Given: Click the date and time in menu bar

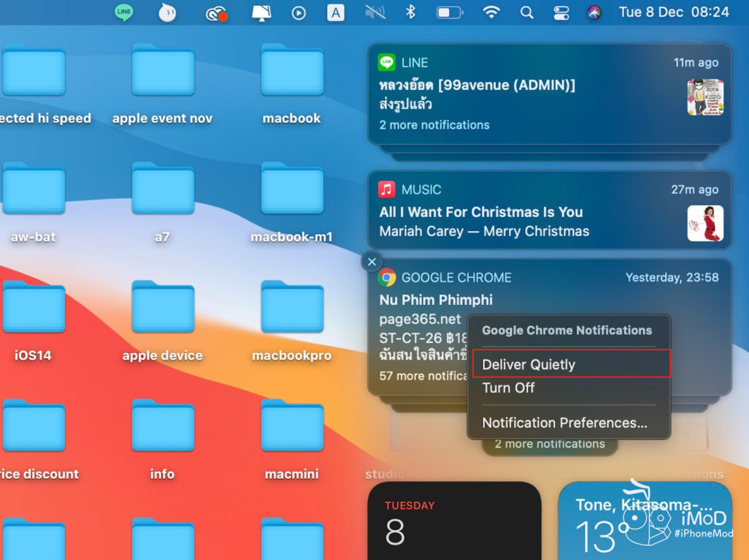Looking at the screenshot, I should click(x=674, y=12).
